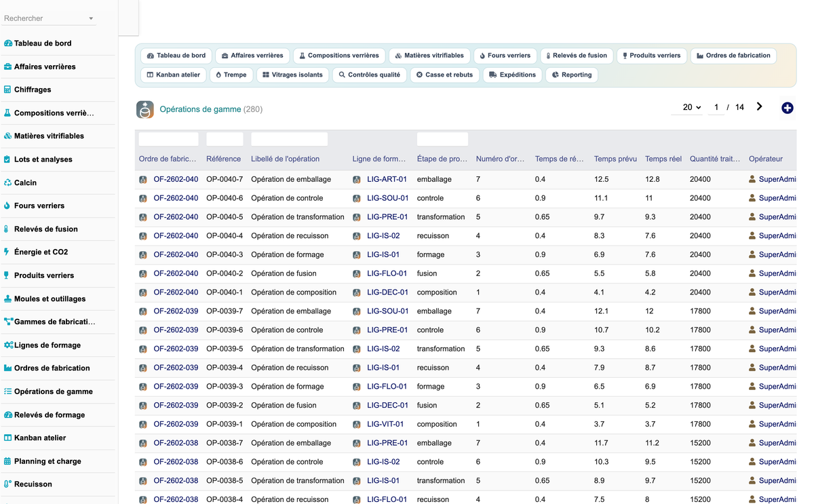The image size is (814, 504).
Task: Switch to Tableau de bord top tab
Action: coord(176,56)
